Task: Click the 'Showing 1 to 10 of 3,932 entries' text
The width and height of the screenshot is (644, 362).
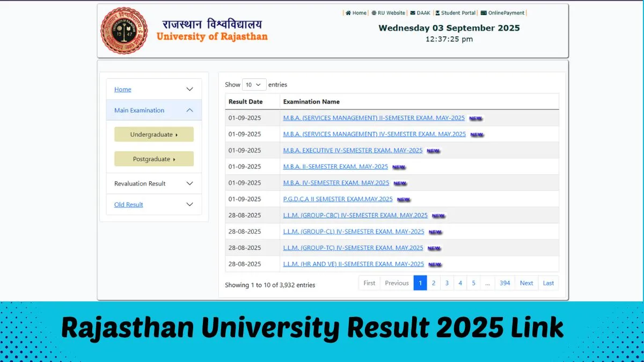Action: (x=270, y=285)
